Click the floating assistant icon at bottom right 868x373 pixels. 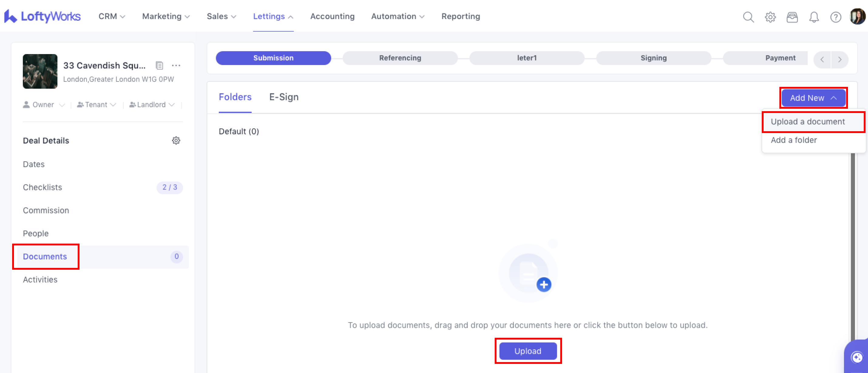click(x=856, y=357)
